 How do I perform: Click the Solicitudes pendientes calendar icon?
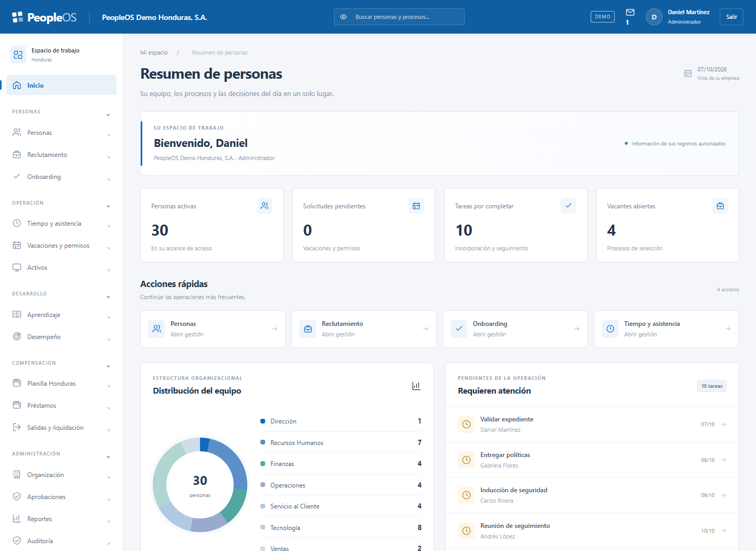tap(416, 206)
